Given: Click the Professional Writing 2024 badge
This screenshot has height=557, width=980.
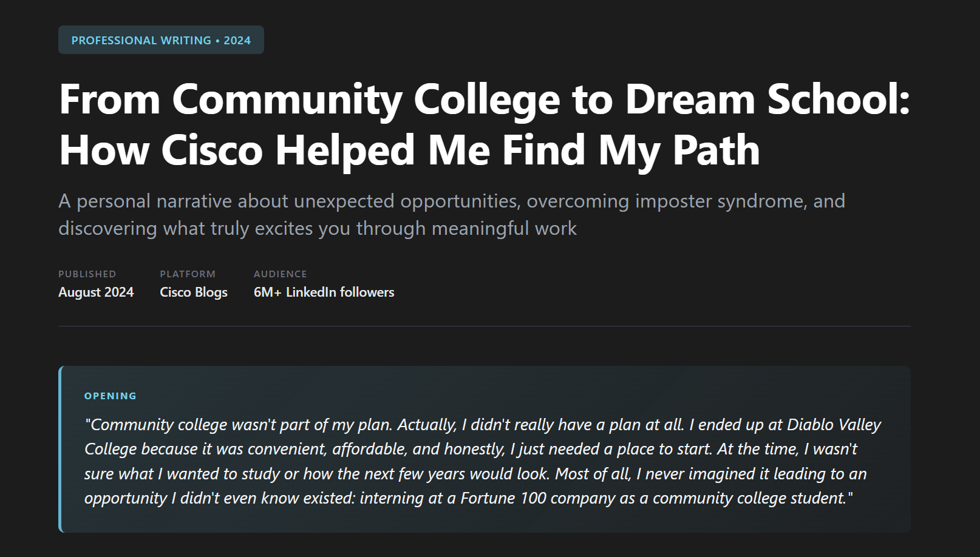Looking at the screenshot, I should [161, 40].
